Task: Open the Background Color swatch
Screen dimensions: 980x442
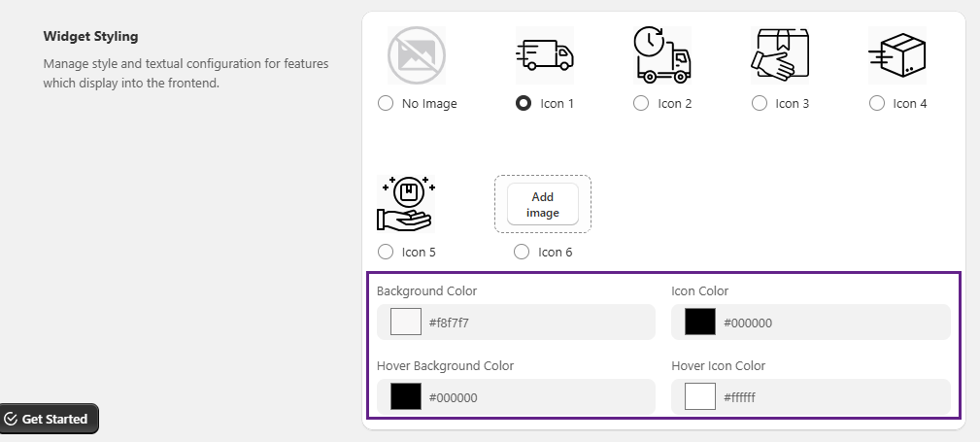Action: point(406,322)
